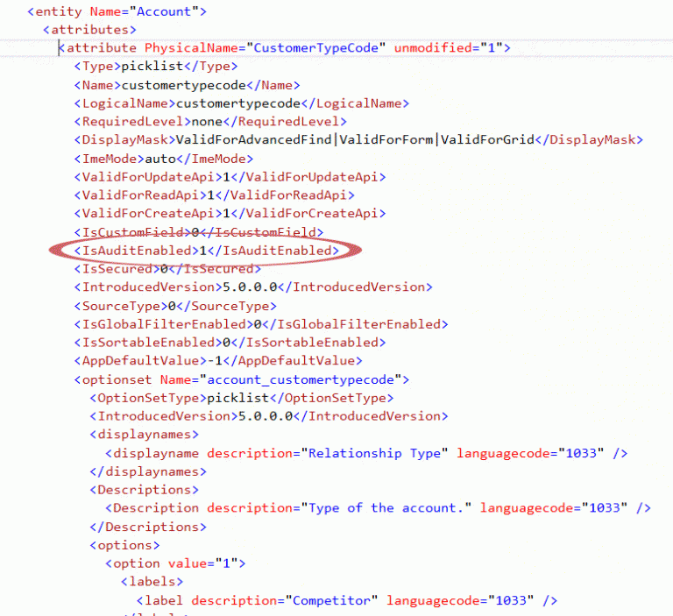Place cursor in IsAuditEnabled value 1

[203, 251]
